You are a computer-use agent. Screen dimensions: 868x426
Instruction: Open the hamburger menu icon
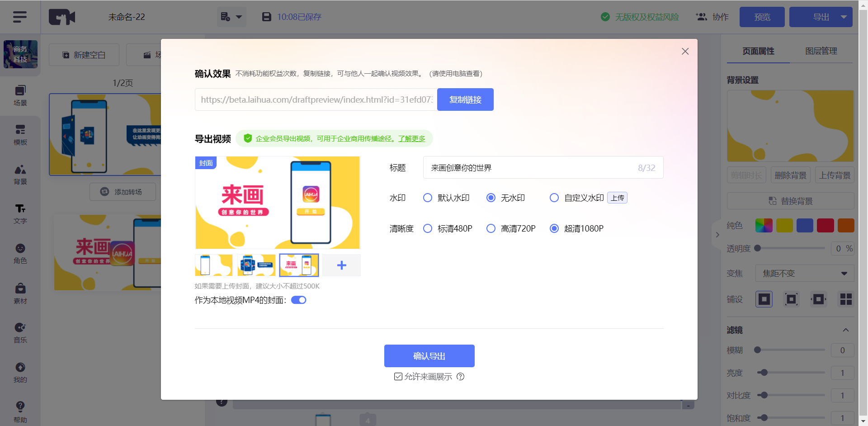(20, 17)
